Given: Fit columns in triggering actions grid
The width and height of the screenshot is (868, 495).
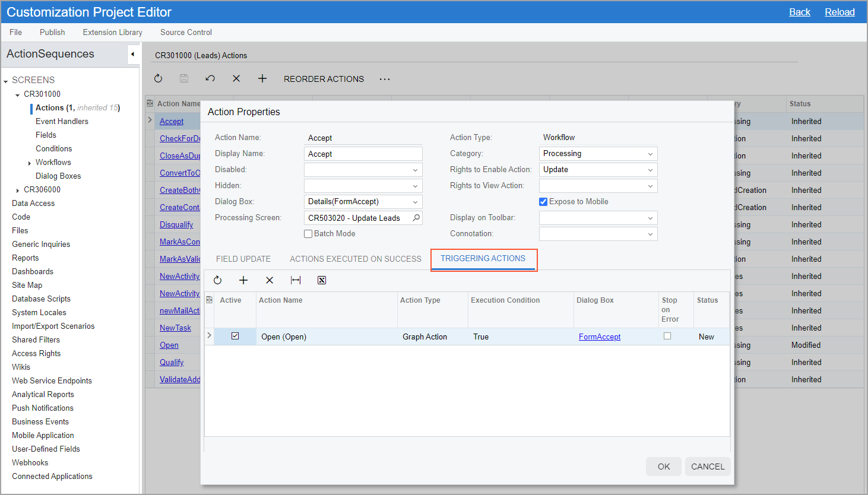Looking at the screenshot, I should coord(296,280).
